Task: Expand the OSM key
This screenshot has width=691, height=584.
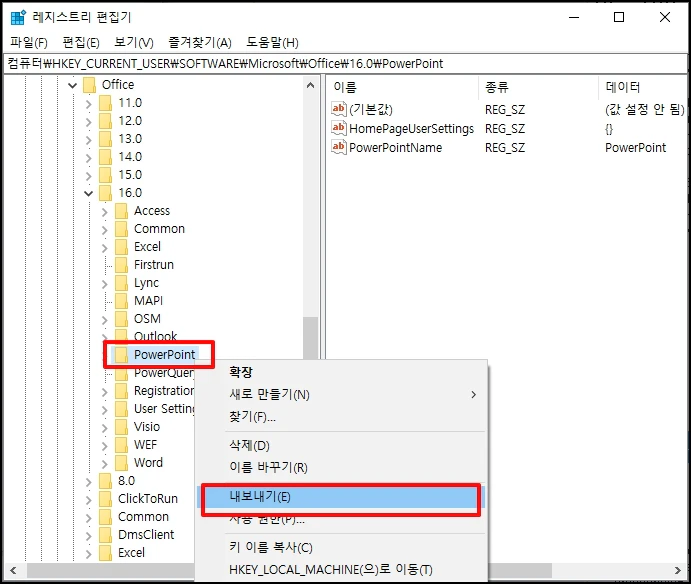Action: tap(104, 320)
